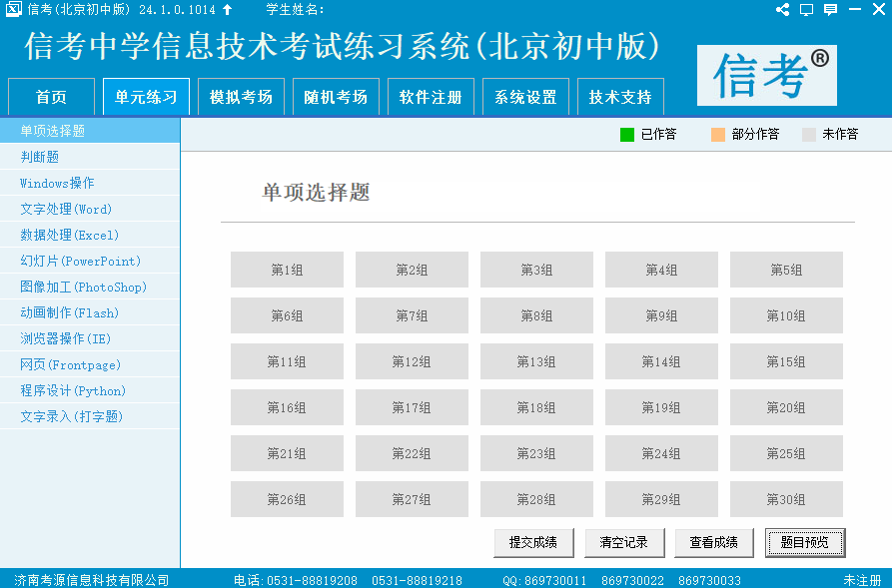Open question group 第11组

[287, 361]
